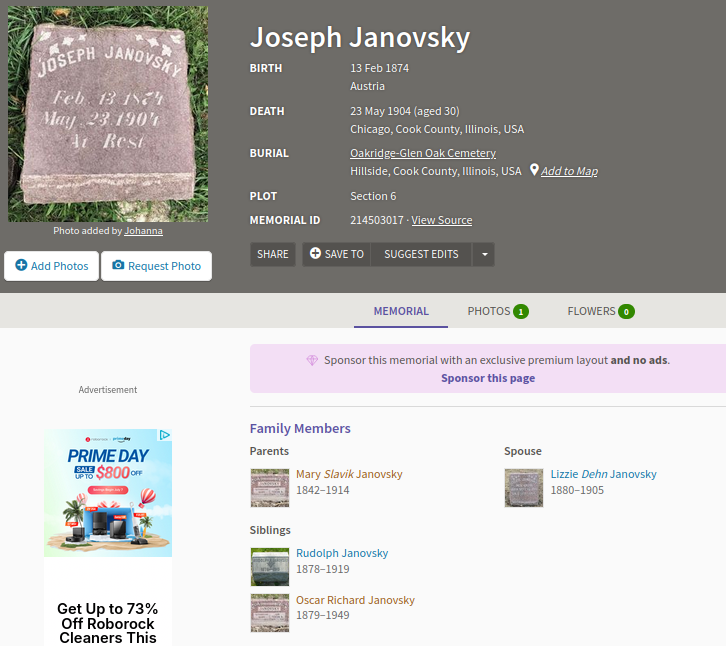The width and height of the screenshot is (726, 646).
Task: Open the Joseph Janovsky gravestone photo
Action: 108,113
